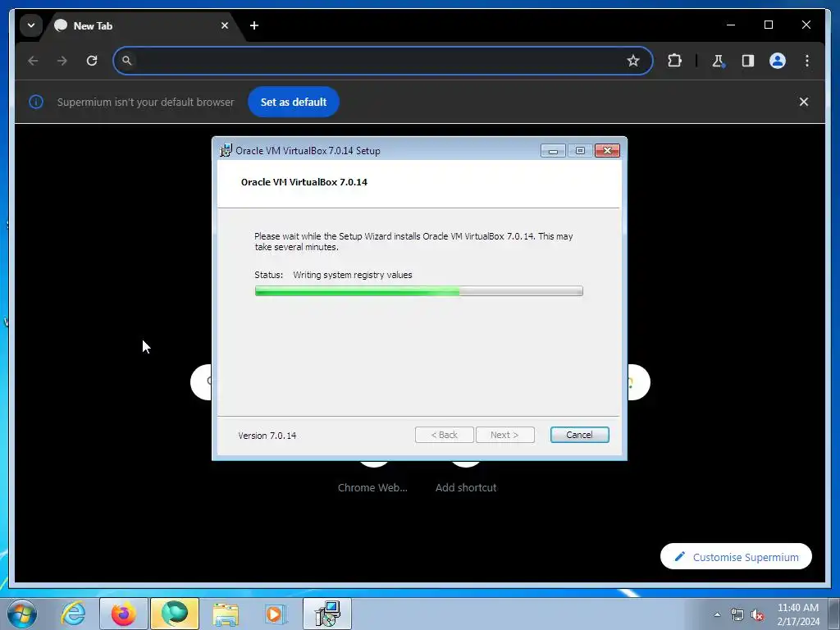This screenshot has height=630, width=840.
Task: Open a new browser tab with plus icon
Action: (x=254, y=25)
